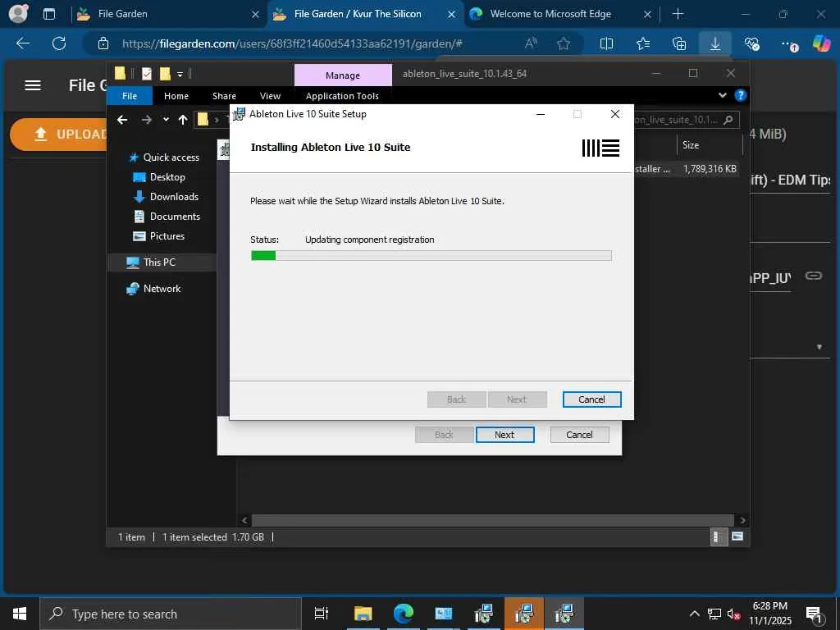Click the Type here to search box
Viewport: 840px width, 630px height.
pyautogui.click(x=171, y=614)
